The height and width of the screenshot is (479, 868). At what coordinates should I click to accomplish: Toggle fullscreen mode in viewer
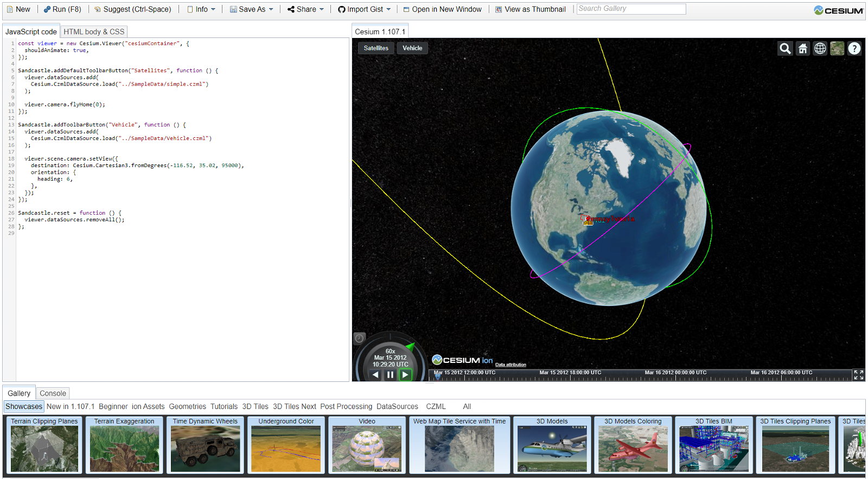tap(859, 375)
